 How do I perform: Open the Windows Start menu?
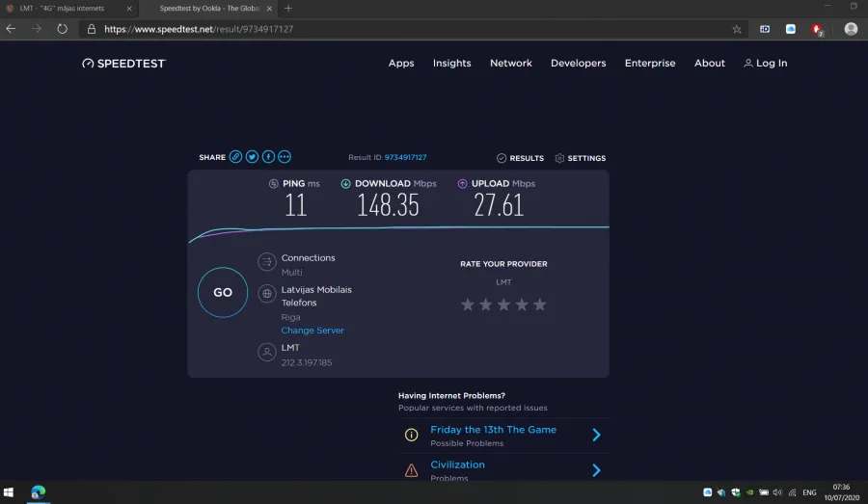[9, 492]
